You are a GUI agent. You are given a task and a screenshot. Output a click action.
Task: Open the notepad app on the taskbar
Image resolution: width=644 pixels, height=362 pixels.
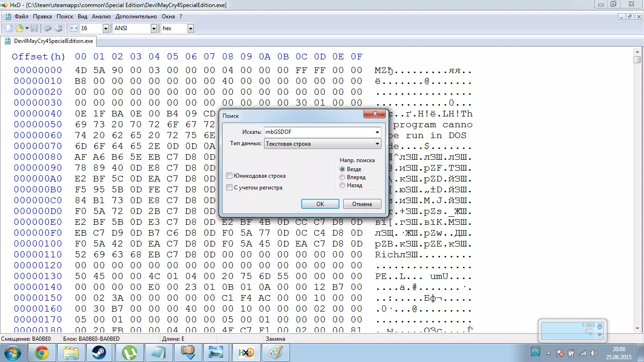click(x=158, y=353)
